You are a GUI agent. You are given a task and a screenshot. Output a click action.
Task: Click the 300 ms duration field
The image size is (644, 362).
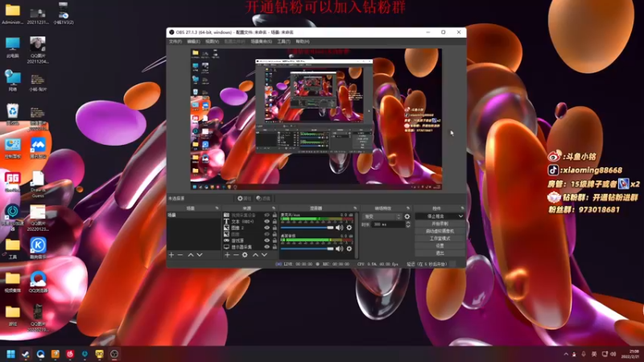[x=388, y=224]
